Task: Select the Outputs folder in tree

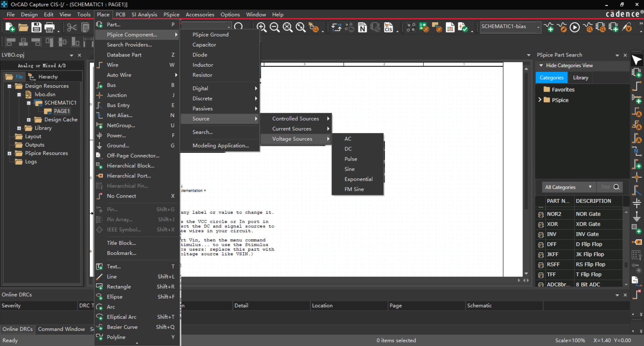Action: tap(35, 145)
